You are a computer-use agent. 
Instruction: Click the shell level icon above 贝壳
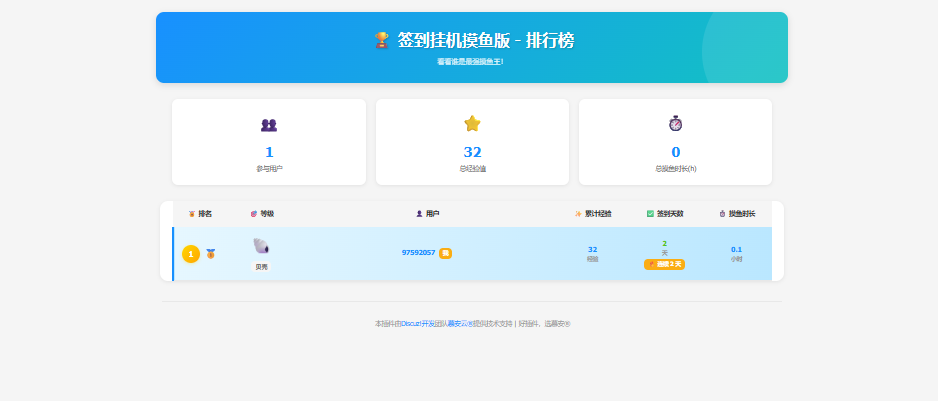[261, 246]
